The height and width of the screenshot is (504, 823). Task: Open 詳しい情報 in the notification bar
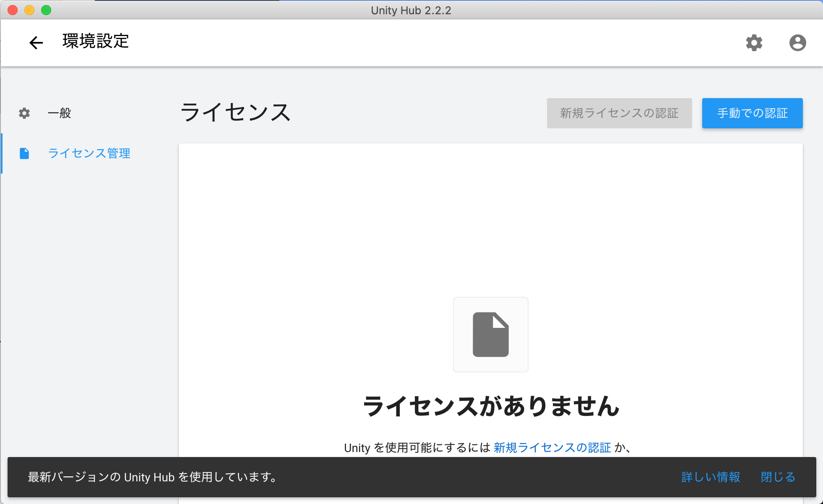(711, 477)
